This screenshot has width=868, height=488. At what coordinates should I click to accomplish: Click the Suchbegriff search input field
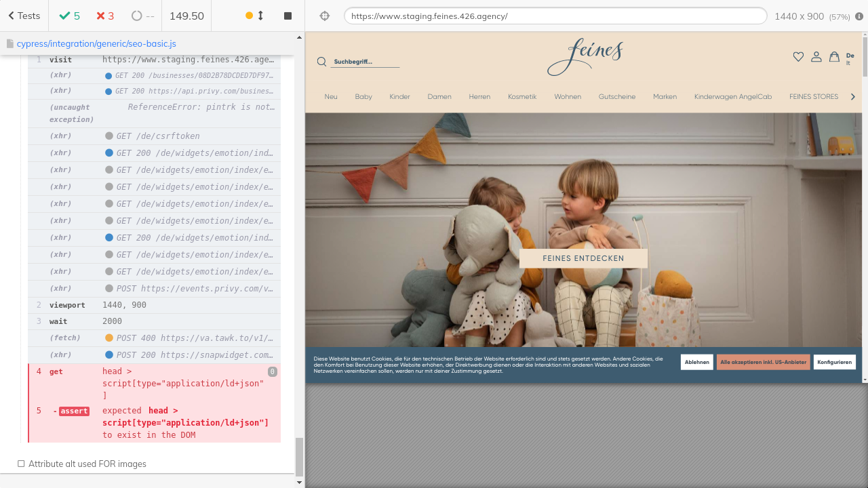point(365,62)
